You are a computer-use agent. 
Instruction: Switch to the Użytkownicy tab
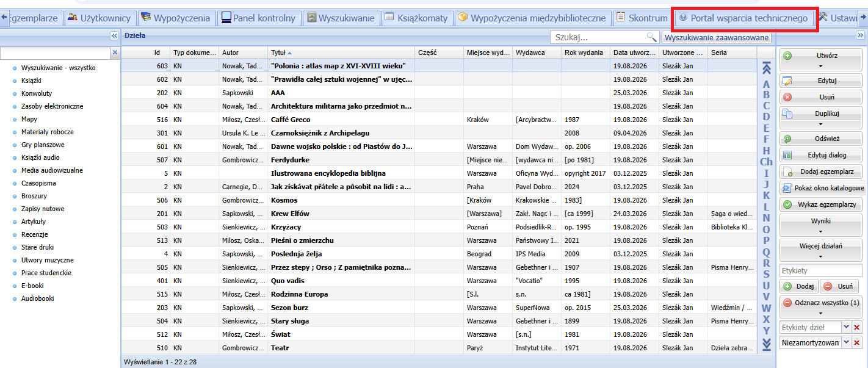99,18
